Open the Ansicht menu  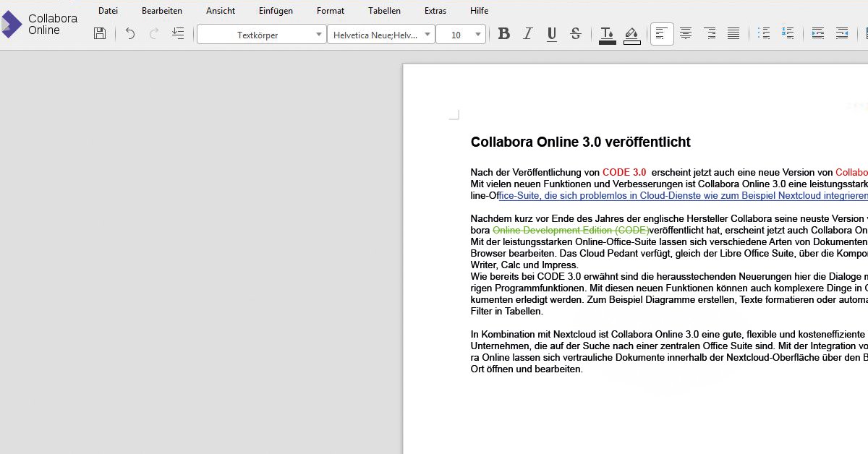click(221, 11)
